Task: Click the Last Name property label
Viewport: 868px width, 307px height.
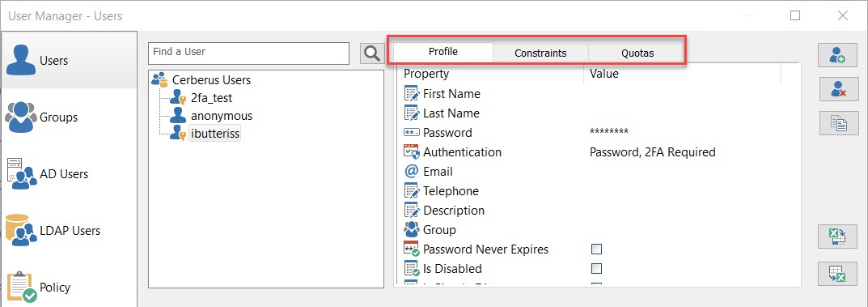Action: [451, 113]
